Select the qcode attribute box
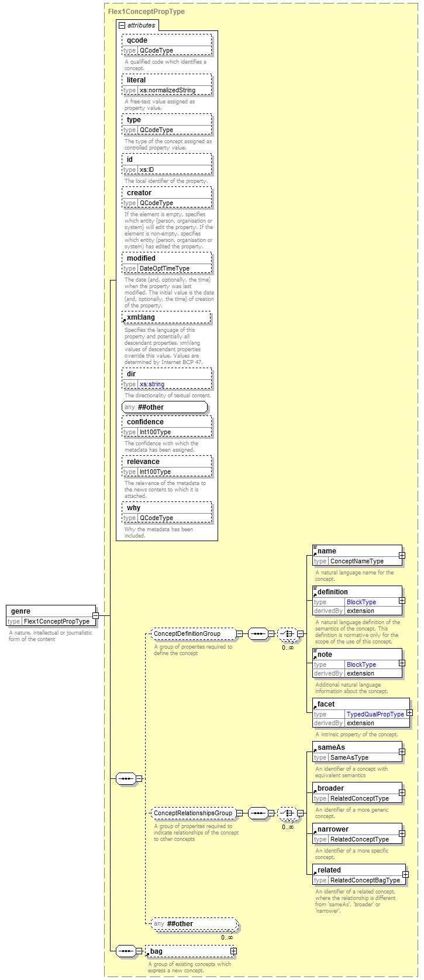The width and height of the screenshot is (424, 980). 167,40
